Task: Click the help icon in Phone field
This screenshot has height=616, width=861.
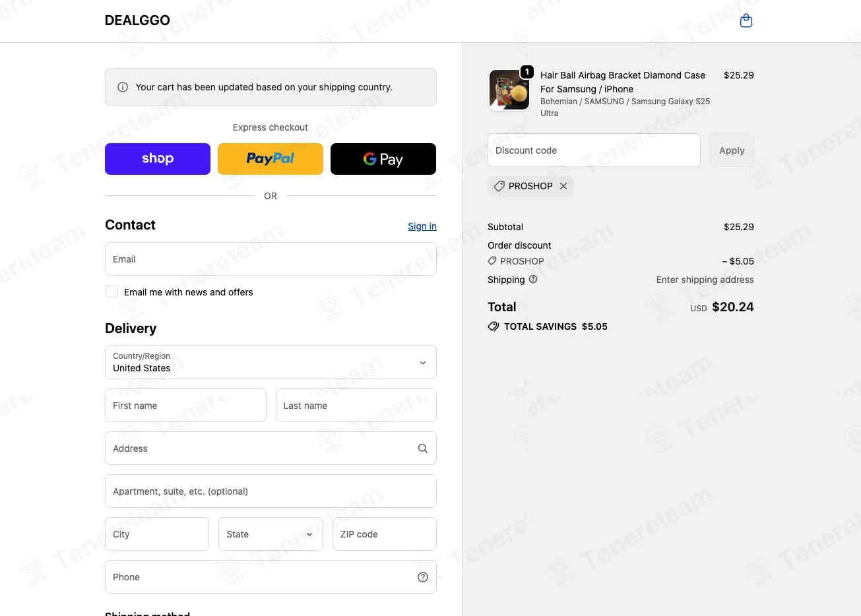Action: coord(423,577)
